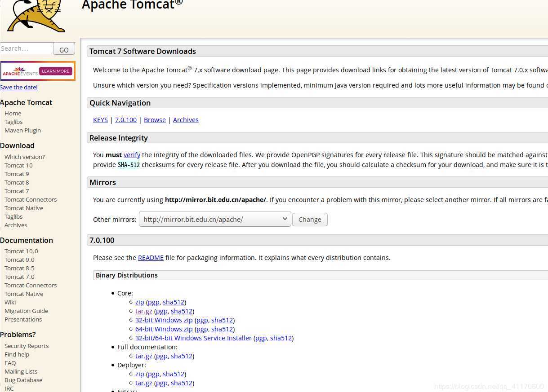Open pgp signature for Windows Service Installer
Image resolution: width=548 pixels, height=392 pixels.
(261, 338)
